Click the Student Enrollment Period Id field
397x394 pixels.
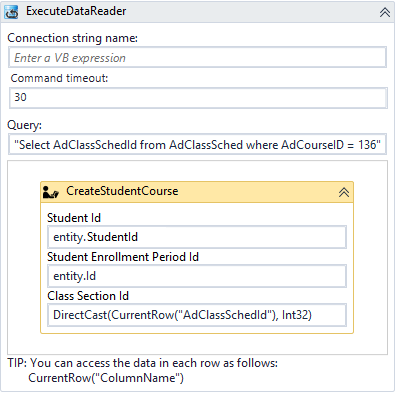click(197, 276)
